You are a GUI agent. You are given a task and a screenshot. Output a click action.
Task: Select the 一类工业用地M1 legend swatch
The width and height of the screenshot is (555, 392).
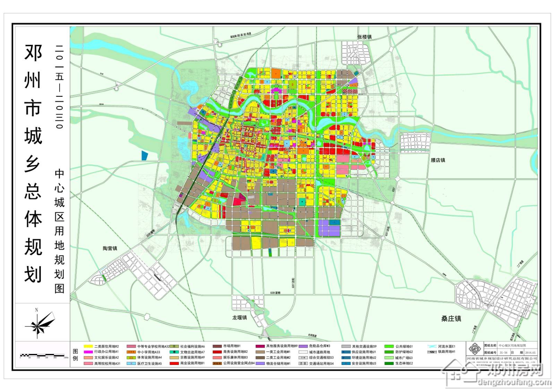[x=260, y=352]
